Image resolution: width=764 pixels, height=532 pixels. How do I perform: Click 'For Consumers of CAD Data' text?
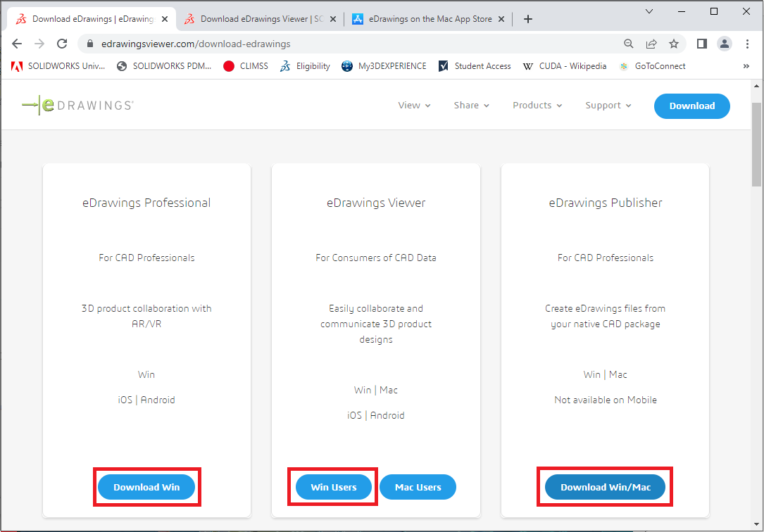click(376, 258)
